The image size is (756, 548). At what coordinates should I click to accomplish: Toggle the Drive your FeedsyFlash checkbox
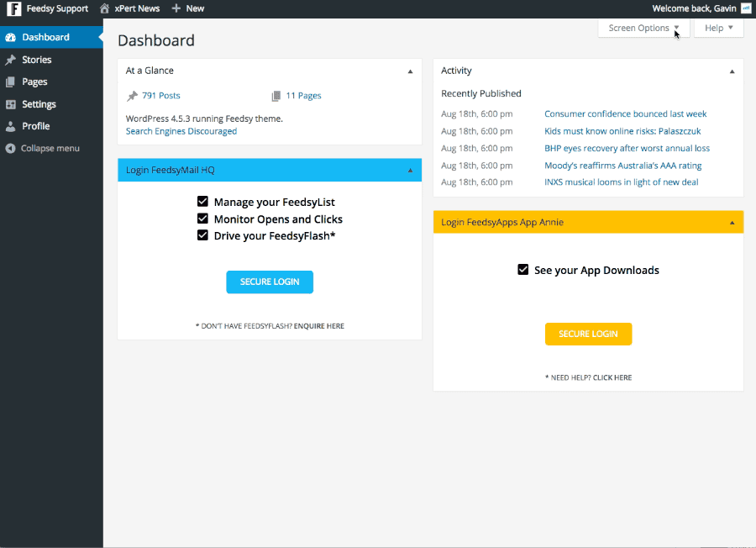pyautogui.click(x=202, y=235)
